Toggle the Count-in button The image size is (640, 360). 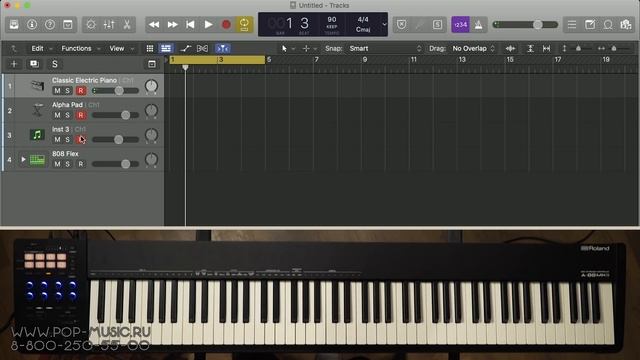pyautogui.click(x=460, y=24)
